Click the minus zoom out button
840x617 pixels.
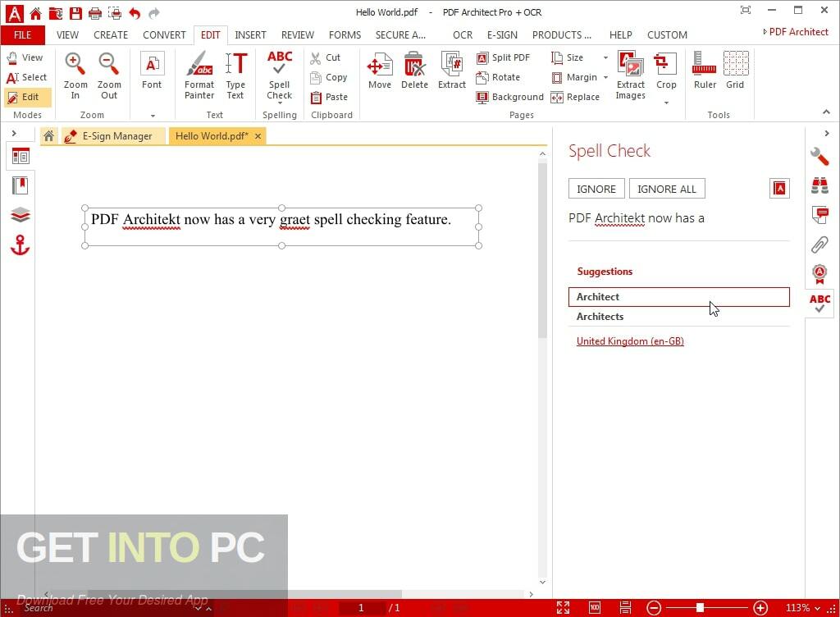tap(654, 607)
